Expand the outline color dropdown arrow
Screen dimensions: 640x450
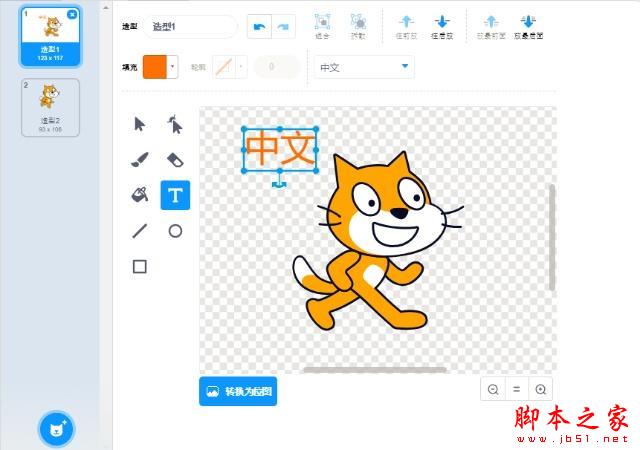point(241,67)
